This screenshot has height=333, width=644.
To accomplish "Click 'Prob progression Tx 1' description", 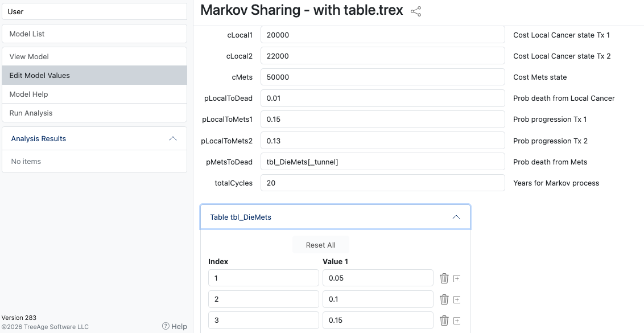I will 550,119.
